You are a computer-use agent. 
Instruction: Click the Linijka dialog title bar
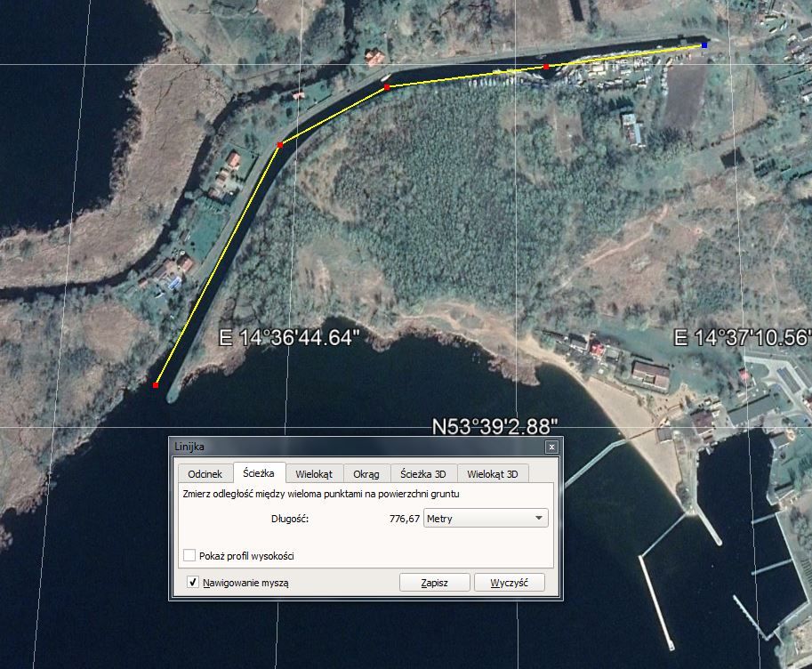356,447
